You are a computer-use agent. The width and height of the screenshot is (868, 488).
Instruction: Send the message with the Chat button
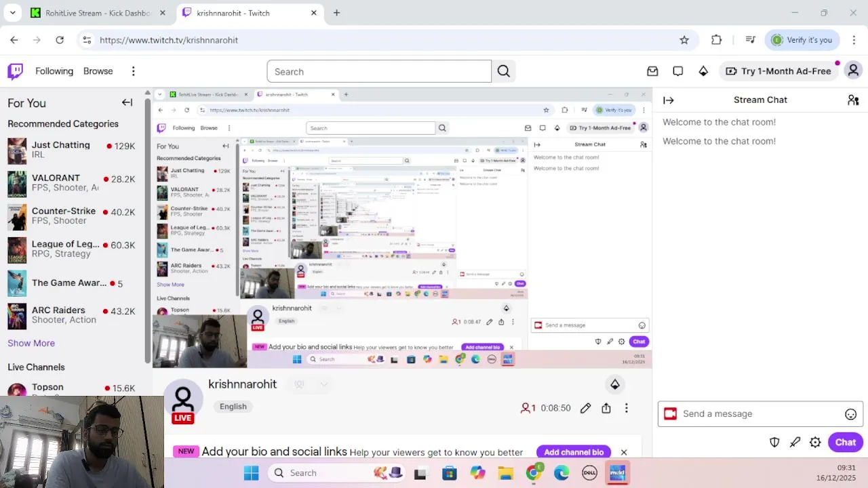(845, 442)
